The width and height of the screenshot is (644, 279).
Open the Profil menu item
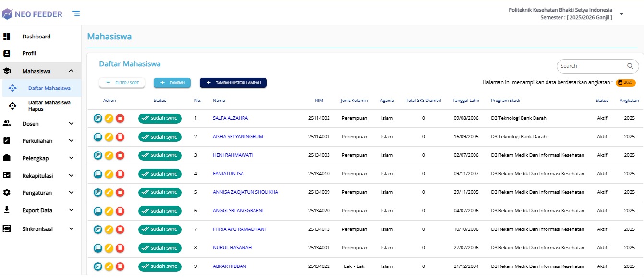pos(29,53)
